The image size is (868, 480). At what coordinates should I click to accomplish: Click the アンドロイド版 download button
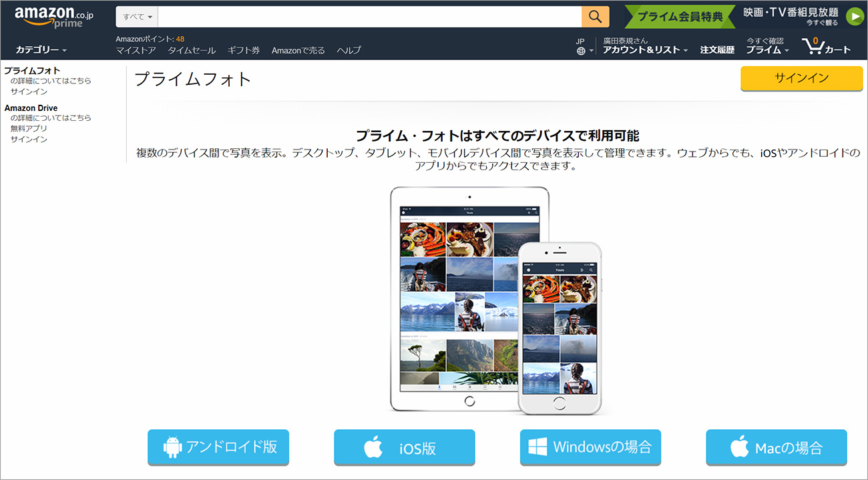(218, 447)
